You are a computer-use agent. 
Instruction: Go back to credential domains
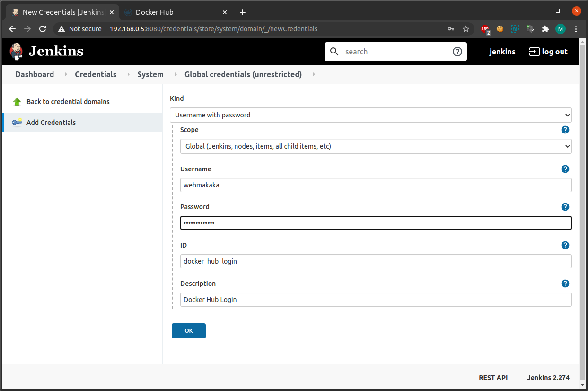click(x=68, y=102)
